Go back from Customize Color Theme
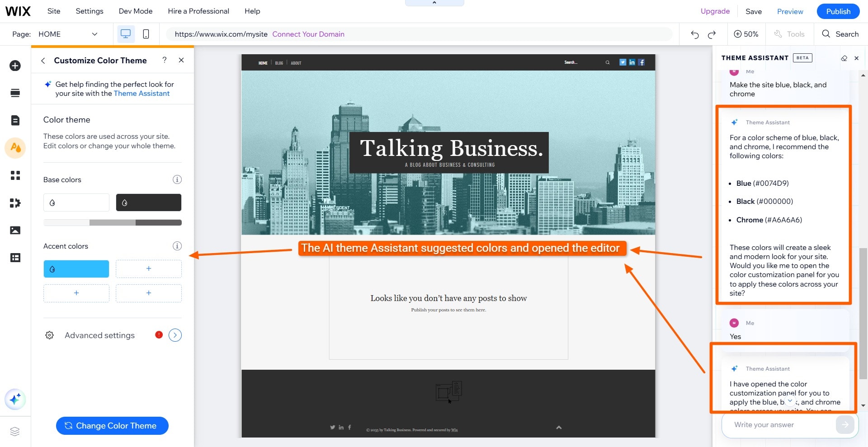This screenshot has width=868, height=447. (43, 61)
